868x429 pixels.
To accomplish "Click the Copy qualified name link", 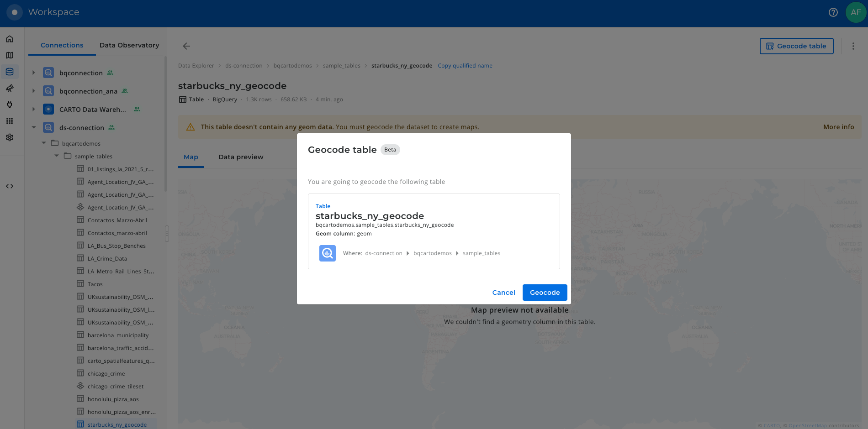I will (465, 66).
